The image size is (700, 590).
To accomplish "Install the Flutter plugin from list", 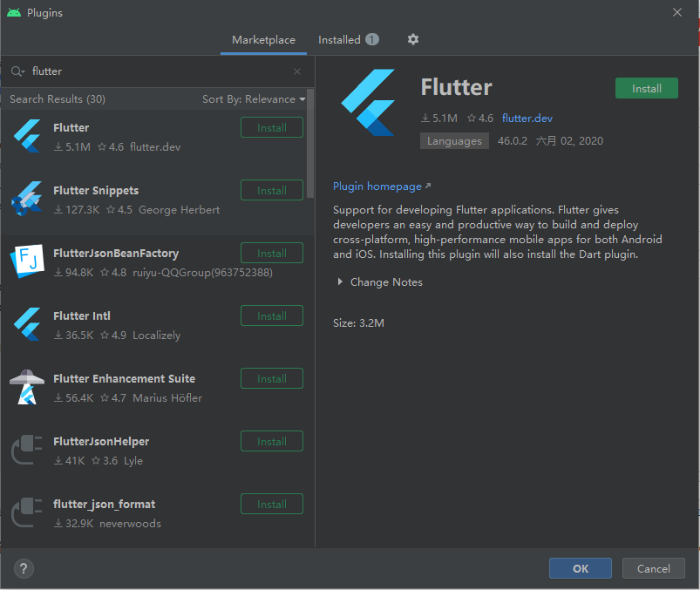I will (272, 127).
